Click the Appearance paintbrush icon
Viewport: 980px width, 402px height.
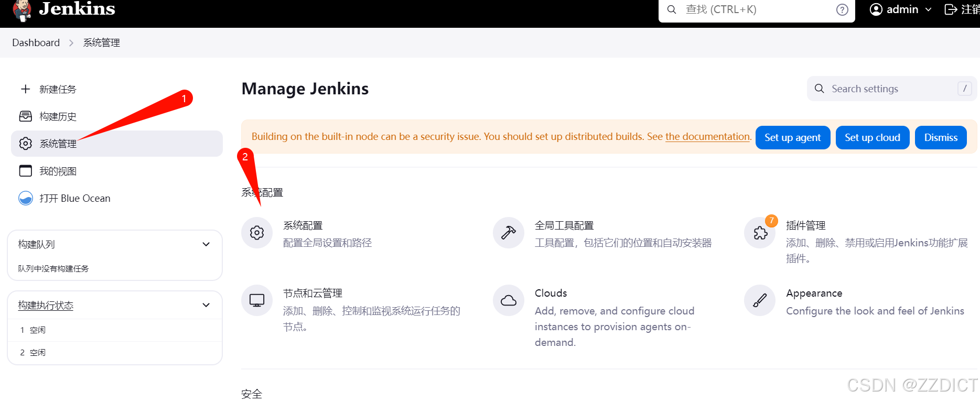click(x=760, y=300)
